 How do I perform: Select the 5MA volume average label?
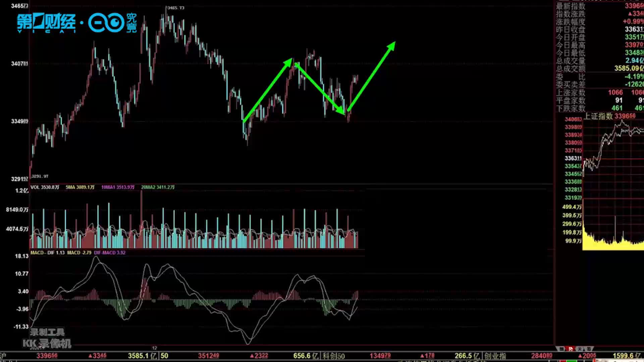(x=80, y=187)
